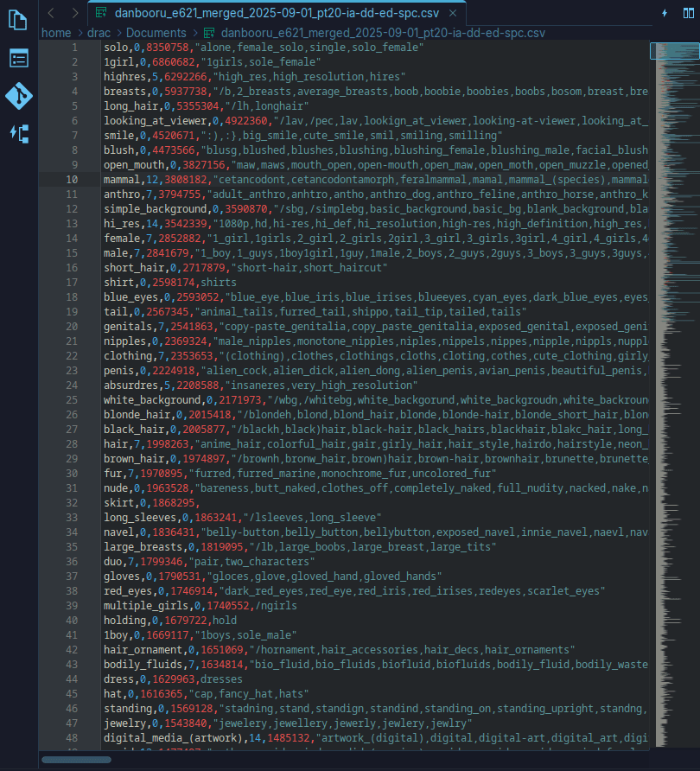This screenshot has height=771, width=700.
Task: Click the navigate forward arrow
Action: click(74, 13)
